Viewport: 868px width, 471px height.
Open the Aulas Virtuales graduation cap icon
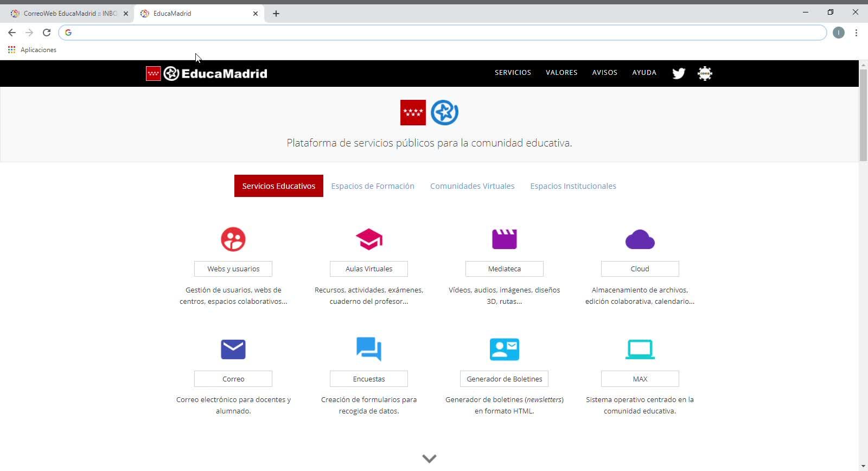pos(369,239)
